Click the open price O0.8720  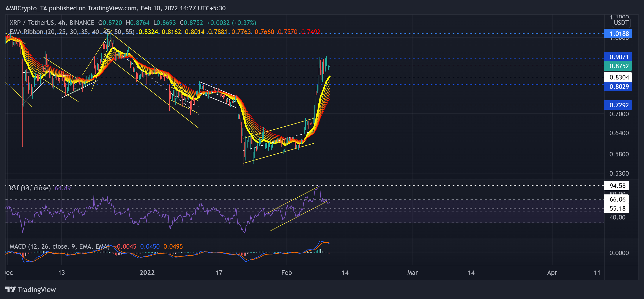tap(110, 23)
